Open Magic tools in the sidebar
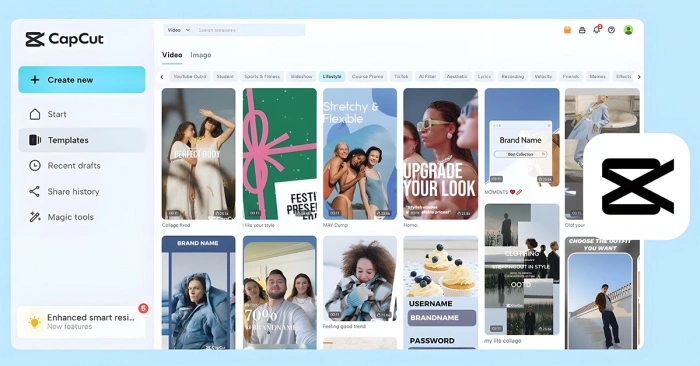The height and width of the screenshot is (366, 700). (x=82, y=217)
